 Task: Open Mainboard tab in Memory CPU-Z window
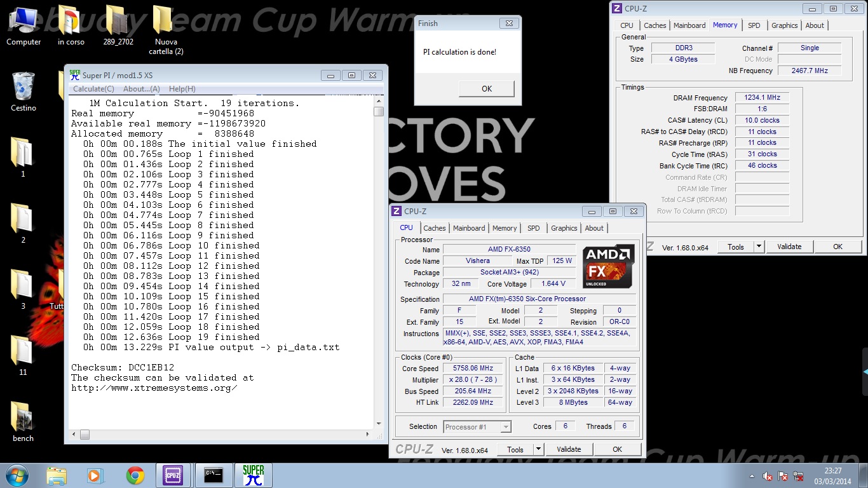tap(689, 25)
